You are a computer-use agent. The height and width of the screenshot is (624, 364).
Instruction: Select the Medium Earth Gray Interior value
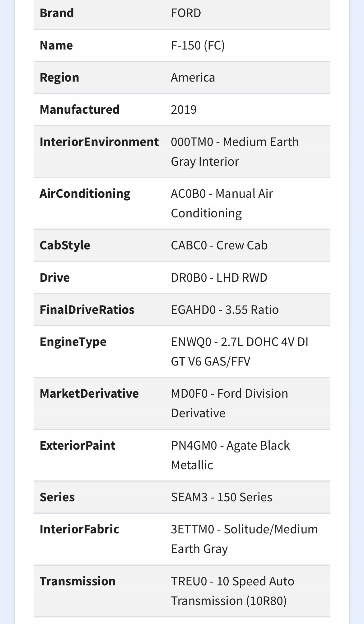(235, 152)
